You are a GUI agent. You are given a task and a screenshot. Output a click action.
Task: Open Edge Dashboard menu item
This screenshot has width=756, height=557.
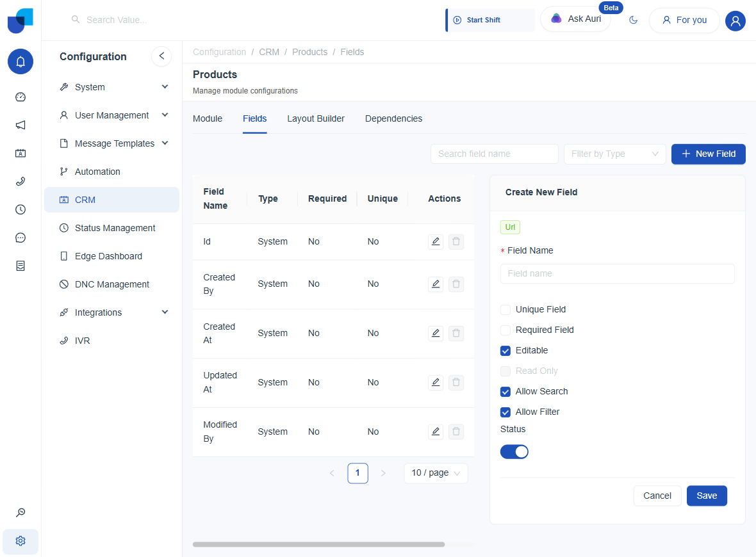[x=111, y=256]
